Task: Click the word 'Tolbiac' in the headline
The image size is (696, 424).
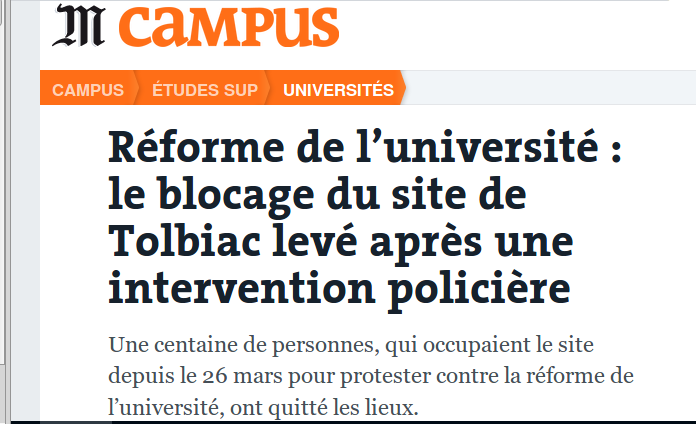Action: [185, 241]
